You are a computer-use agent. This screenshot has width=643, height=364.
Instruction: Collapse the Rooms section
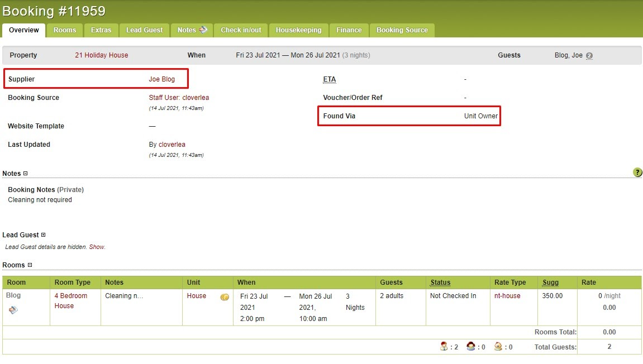tap(30, 265)
